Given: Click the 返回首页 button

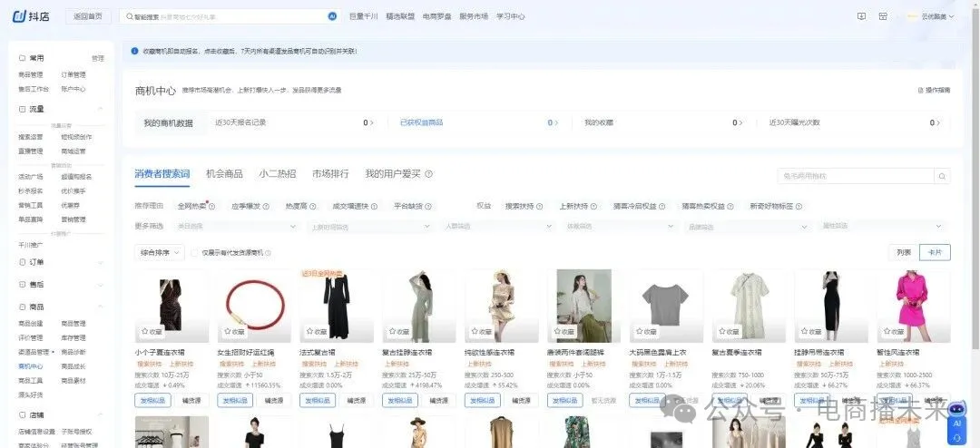Looking at the screenshot, I should [88, 16].
